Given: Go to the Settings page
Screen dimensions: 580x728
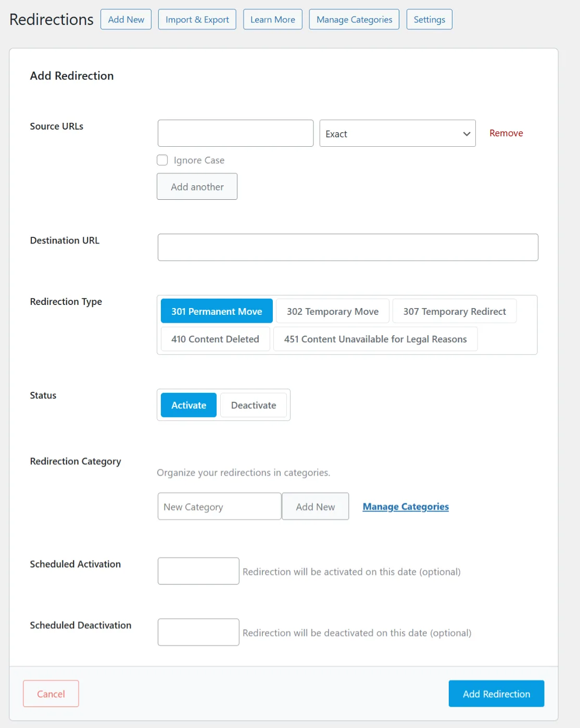Looking at the screenshot, I should (x=429, y=19).
